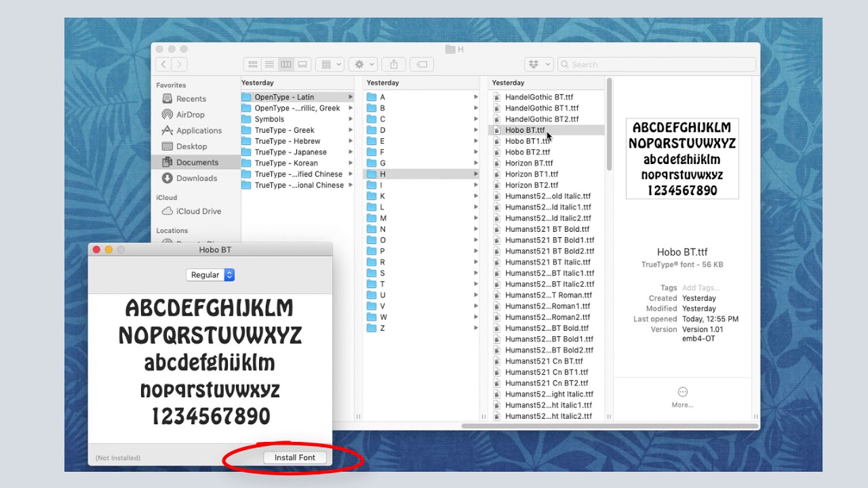
Task: Switch Finder to gallery view
Action: click(302, 64)
